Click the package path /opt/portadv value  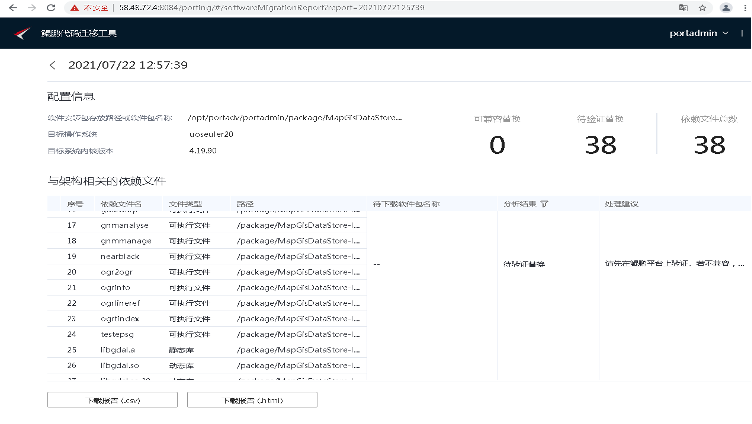[295, 118]
